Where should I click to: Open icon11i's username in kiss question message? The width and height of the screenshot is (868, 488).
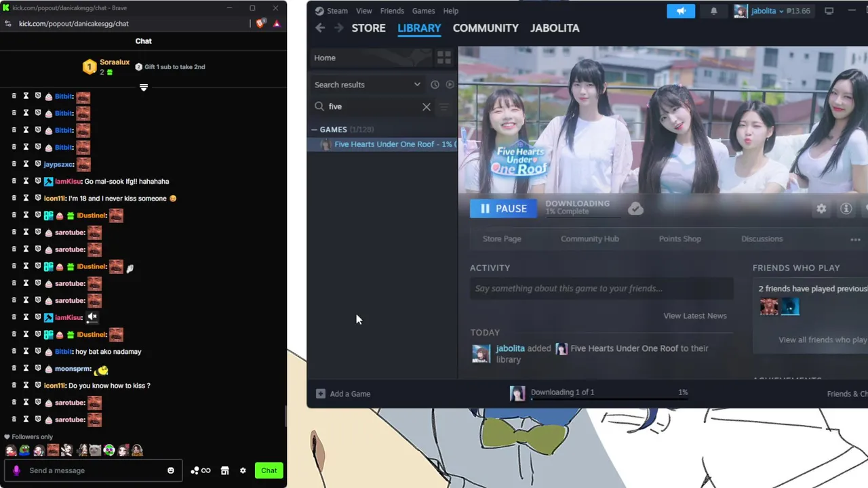pos(55,386)
